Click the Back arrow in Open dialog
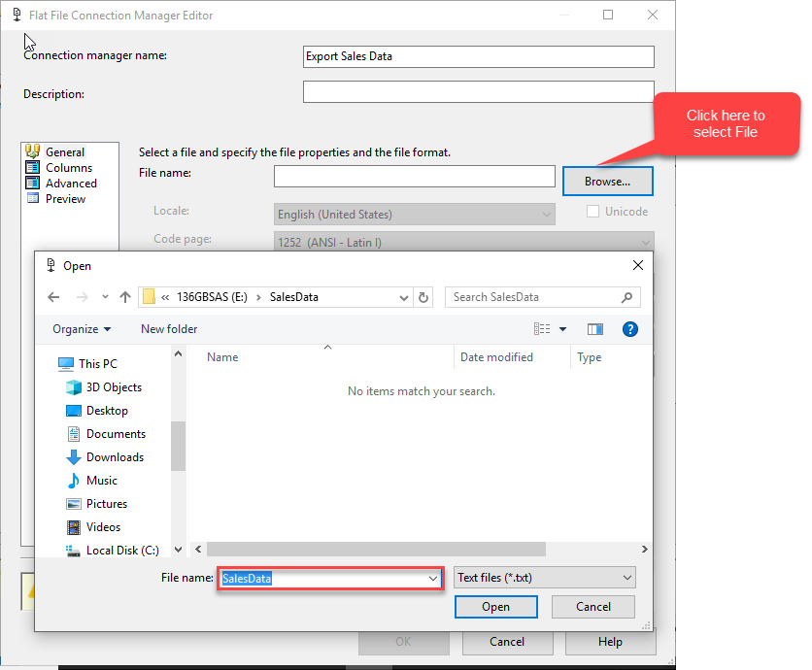 click(53, 297)
